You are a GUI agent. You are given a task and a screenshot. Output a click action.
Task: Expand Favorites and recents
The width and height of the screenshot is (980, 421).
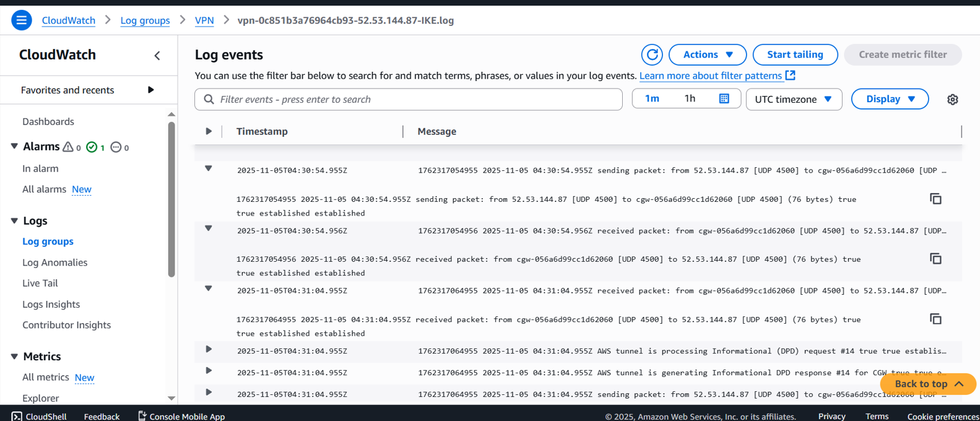tap(150, 90)
